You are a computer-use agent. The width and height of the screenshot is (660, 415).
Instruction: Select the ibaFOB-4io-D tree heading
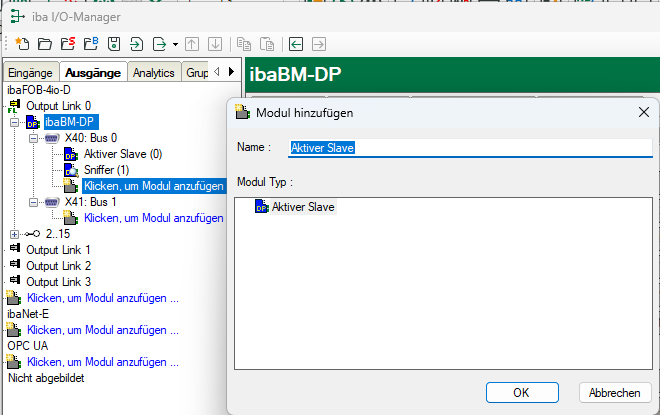tap(39, 90)
